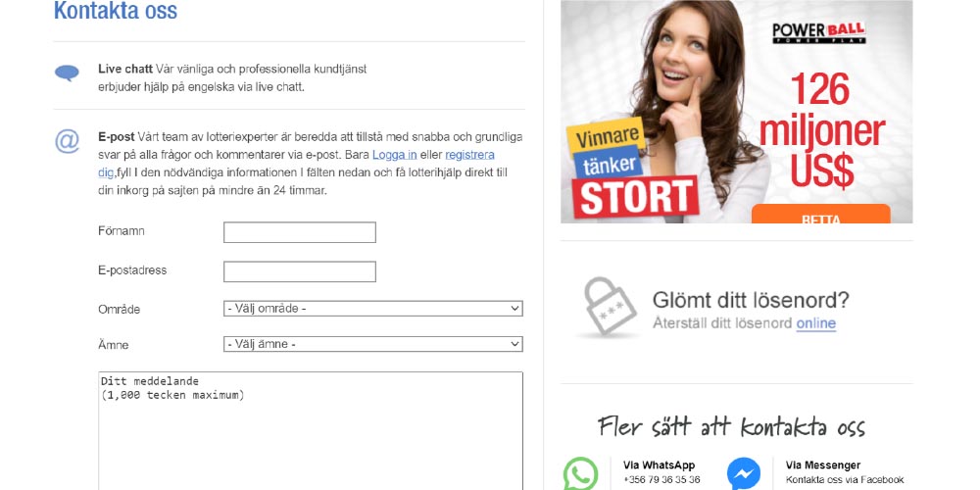Open the Ämne dropdown

pyautogui.click(x=373, y=344)
